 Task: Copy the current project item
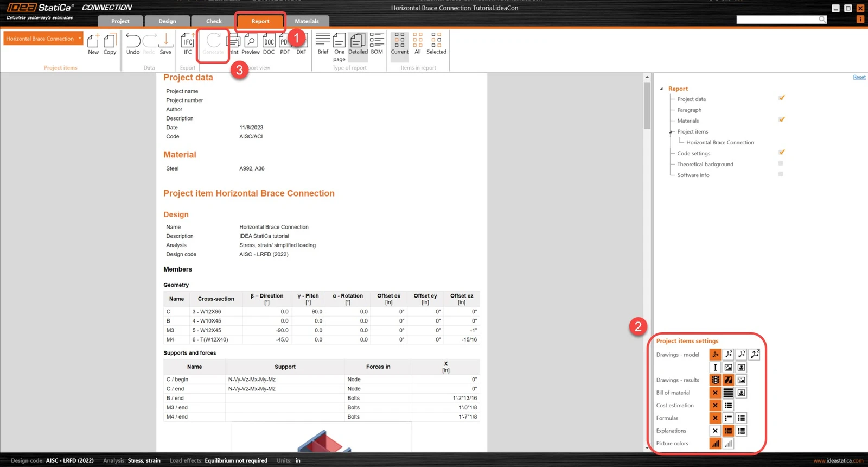[x=110, y=43]
